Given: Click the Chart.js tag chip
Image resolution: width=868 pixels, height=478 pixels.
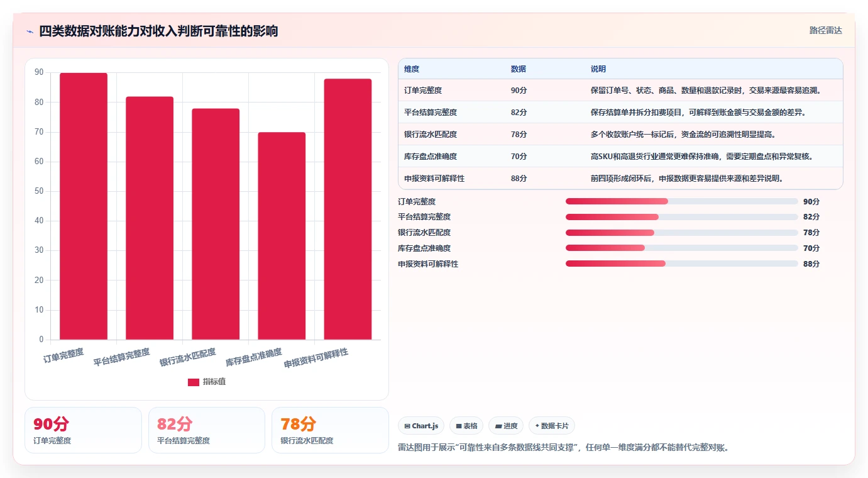Looking at the screenshot, I should tap(421, 426).
